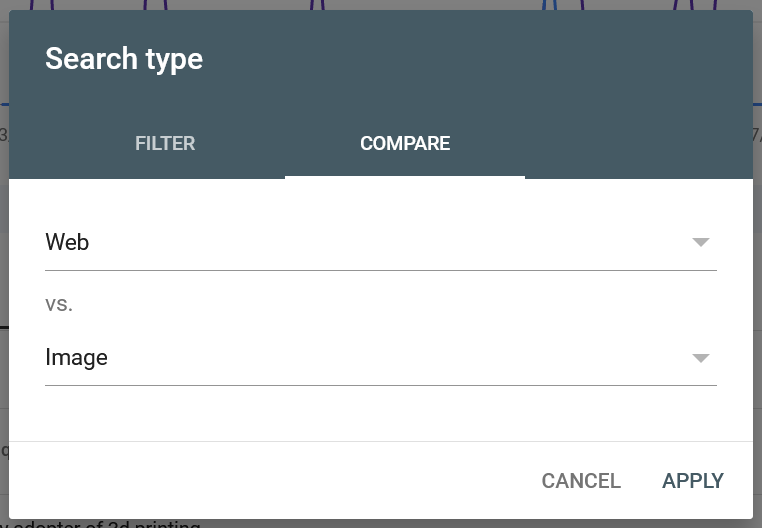Image resolution: width=762 pixels, height=528 pixels.
Task: Click the divider line above CANCEL and APPLY
Action: (380, 441)
